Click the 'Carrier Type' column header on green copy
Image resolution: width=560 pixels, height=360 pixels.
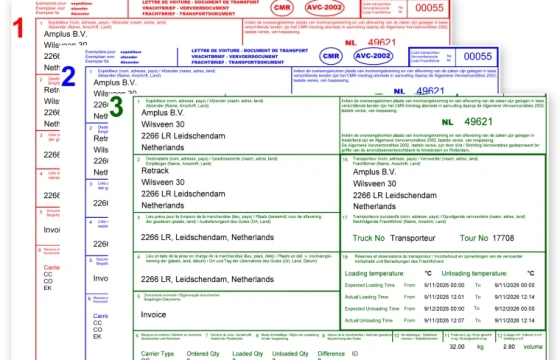pos(158,354)
